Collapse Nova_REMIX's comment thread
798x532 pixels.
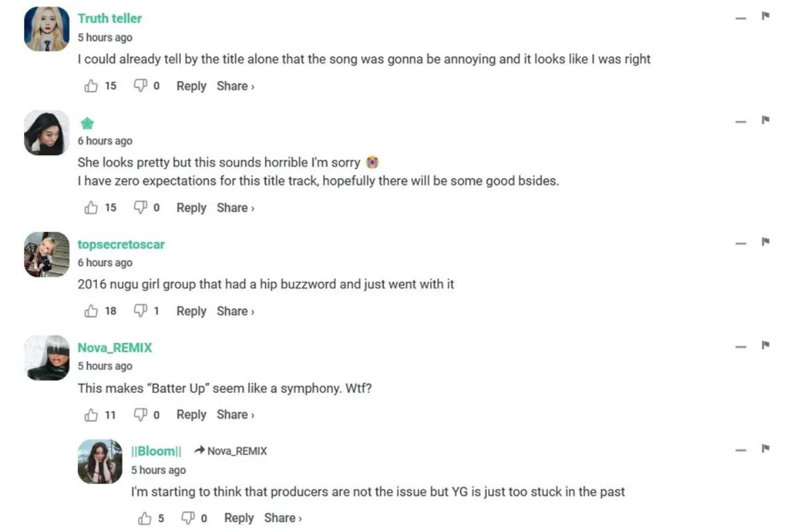pyautogui.click(x=741, y=347)
